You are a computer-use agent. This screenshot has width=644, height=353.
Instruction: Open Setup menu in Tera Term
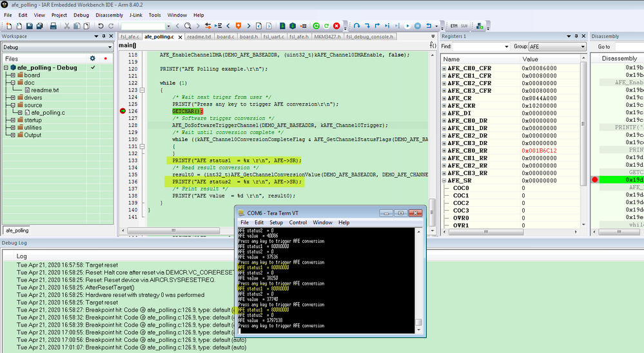click(276, 222)
